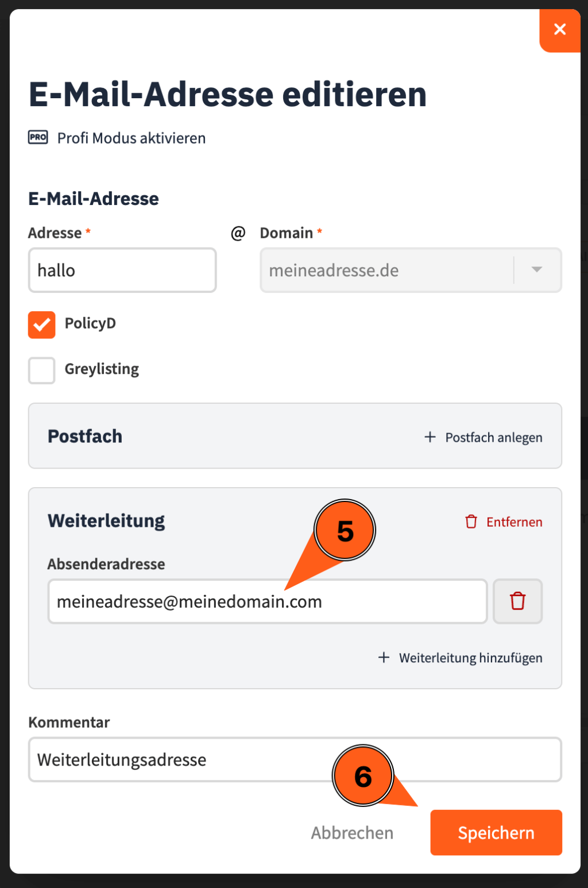Click the plus icon beside Postfach anlegen
This screenshot has height=888, width=588.
(x=430, y=437)
